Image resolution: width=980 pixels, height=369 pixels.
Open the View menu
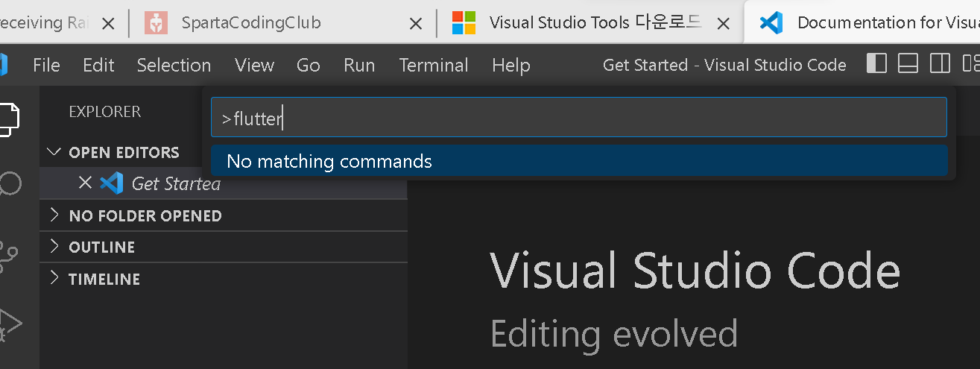(x=254, y=66)
